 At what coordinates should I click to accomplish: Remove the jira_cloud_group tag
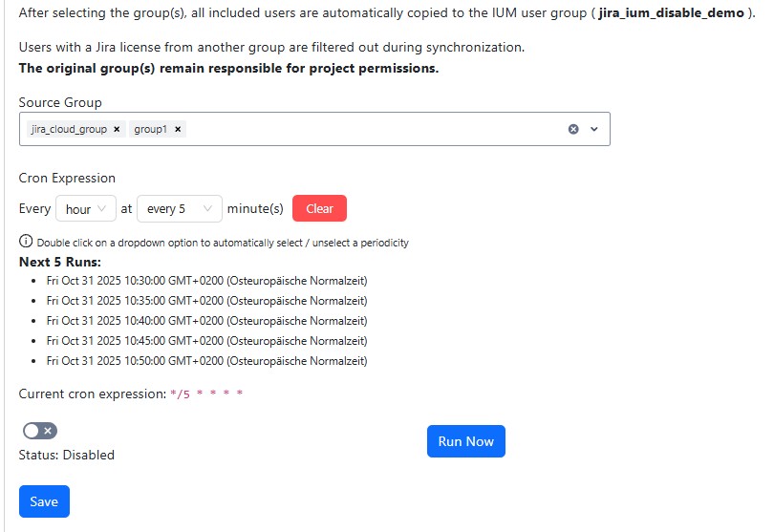117,129
